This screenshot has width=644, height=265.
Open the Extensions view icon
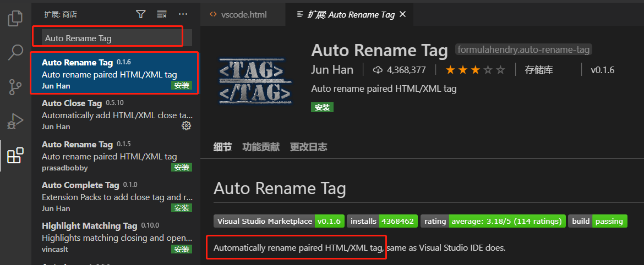click(x=15, y=156)
